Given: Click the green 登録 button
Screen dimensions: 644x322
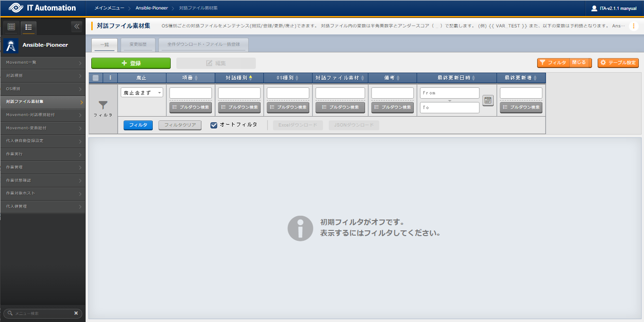Looking at the screenshot, I should coord(131,63).
